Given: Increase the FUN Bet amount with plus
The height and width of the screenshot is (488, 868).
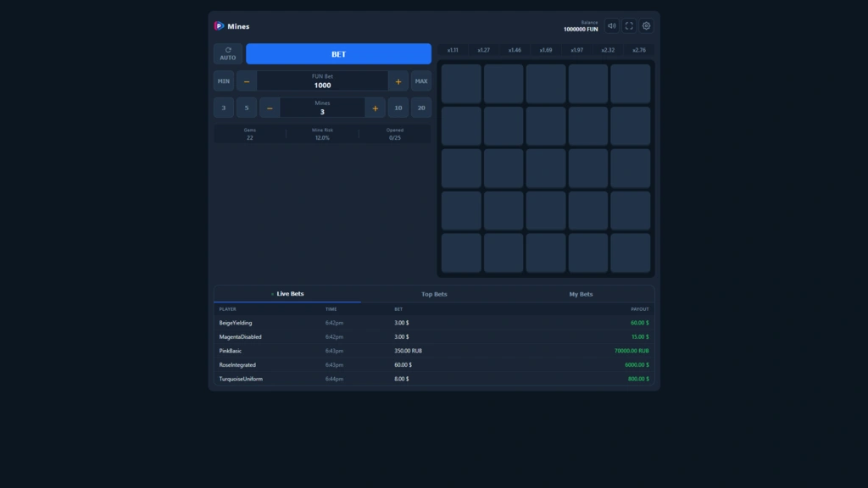Looking at the screenshot, I should (398, 81).
